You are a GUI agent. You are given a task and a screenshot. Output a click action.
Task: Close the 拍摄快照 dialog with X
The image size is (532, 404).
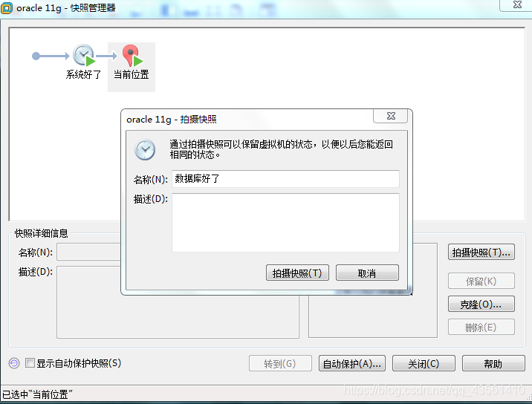point(391,116)
